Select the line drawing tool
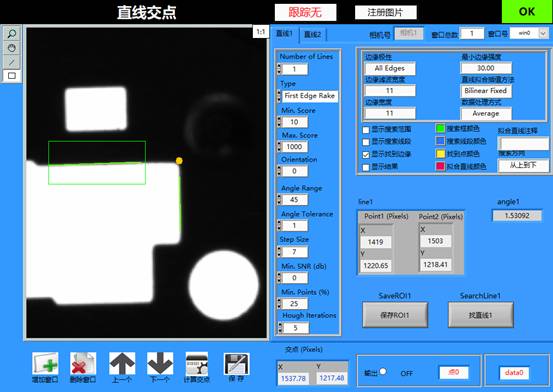Screen dimensions: 553x392 point(12,61)
